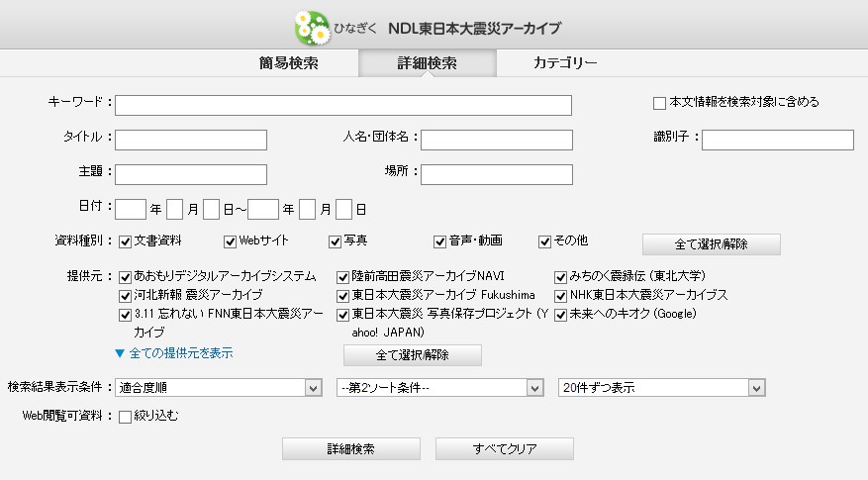The height and width of the screenshot is (480, 868).
Task: Open the 第2ソート条件 dropdown
Action: coord(440,388)
